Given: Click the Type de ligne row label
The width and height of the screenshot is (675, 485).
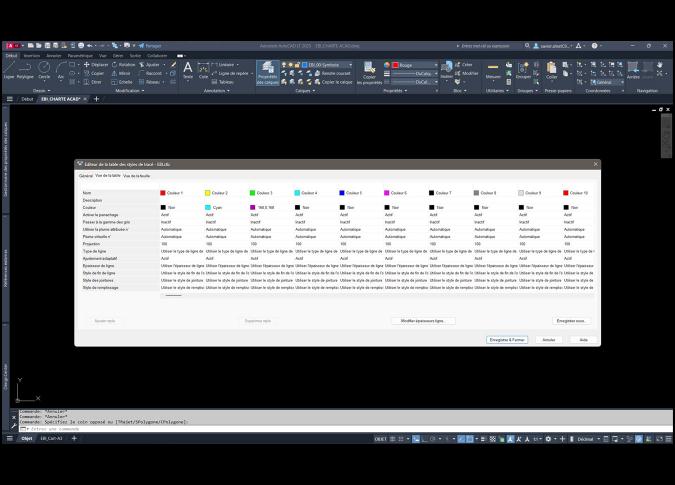Looking at the screenshot, I should (95, 251).
